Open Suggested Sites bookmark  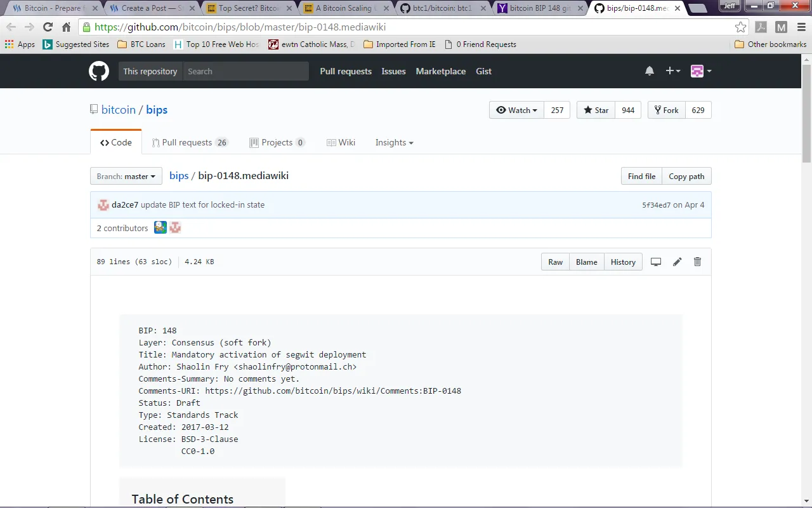(x=76, y=44)
